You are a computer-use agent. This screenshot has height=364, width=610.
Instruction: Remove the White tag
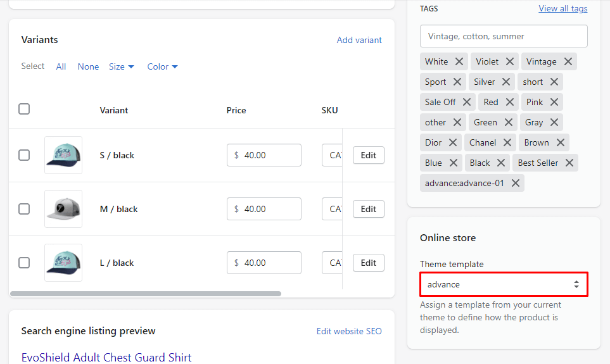point(459,61)
